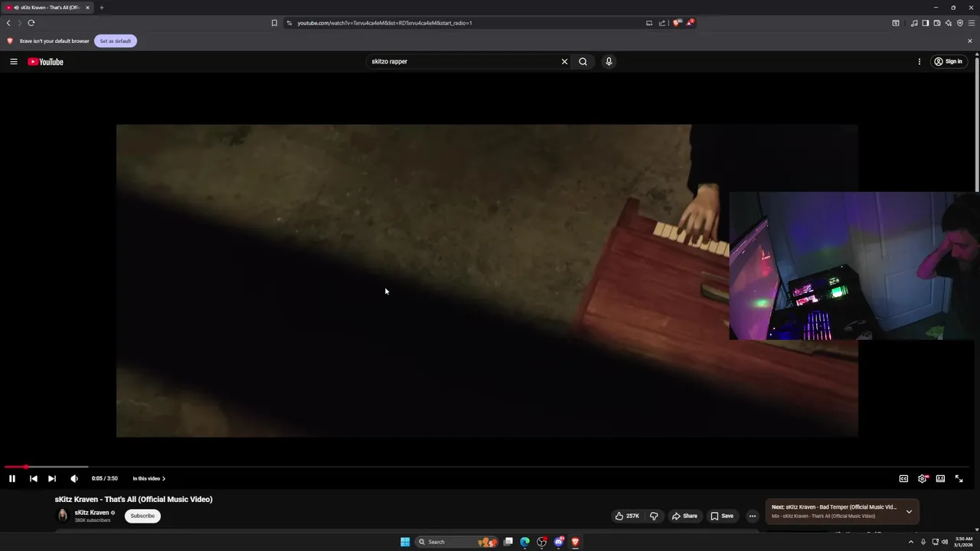This screenshot has height=551, width=980.
Task: Open the Brave main menu
Action: 972,23
